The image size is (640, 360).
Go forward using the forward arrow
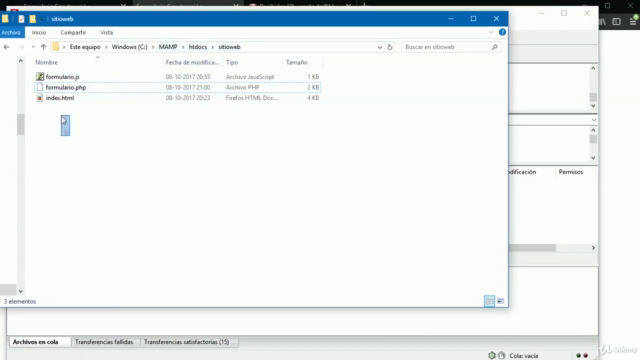pos(21,47)
